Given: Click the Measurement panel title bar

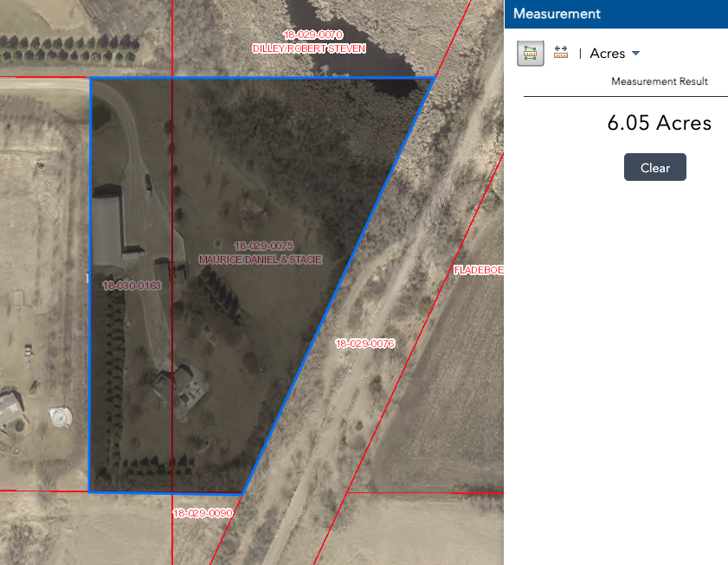Looking at the screenshot, I should point(616,14).
